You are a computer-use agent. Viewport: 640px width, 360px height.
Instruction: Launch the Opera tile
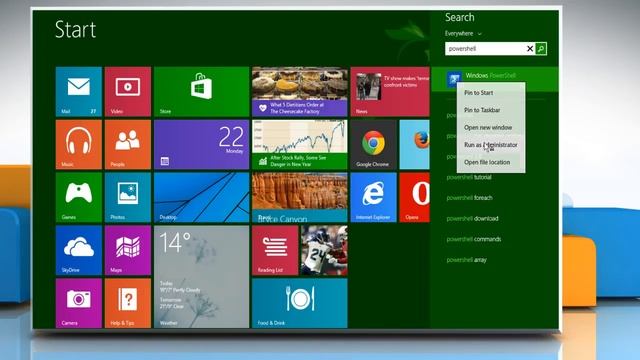[x=415, y=198]
